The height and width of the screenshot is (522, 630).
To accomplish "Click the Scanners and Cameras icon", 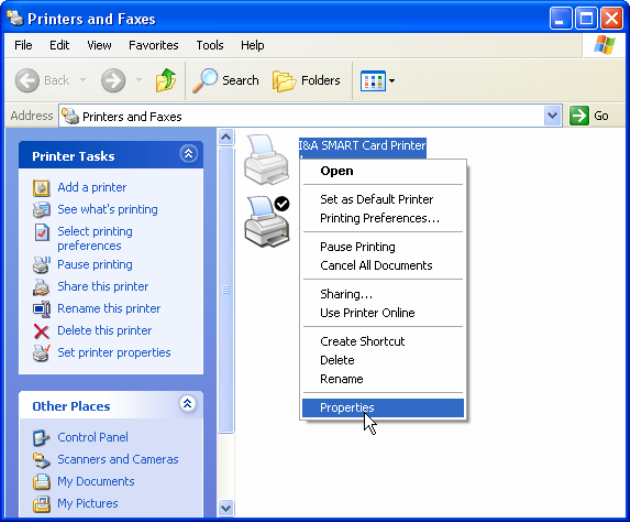I will coord(41,460).
